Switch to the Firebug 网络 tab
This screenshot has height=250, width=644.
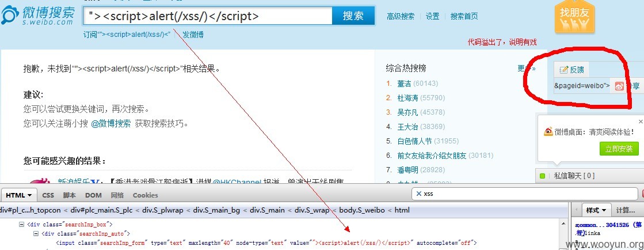coord(117,195)
